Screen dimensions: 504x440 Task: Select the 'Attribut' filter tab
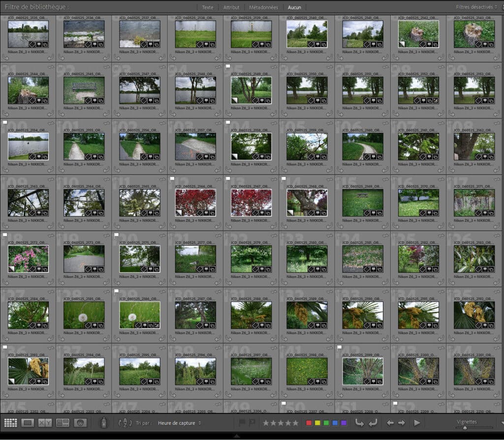[x=231, y=7]
